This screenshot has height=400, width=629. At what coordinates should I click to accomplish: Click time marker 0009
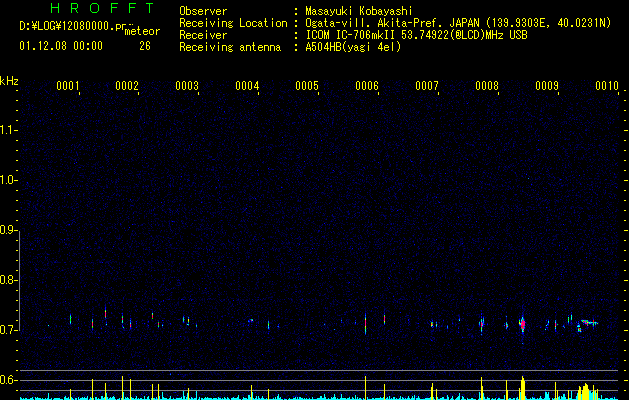point(547,86)
